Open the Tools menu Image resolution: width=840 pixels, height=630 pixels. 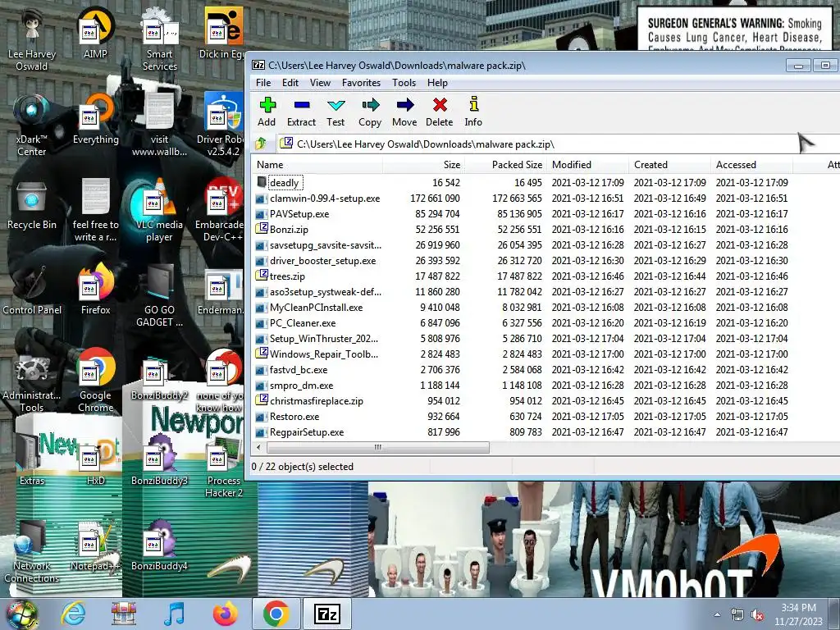coord(404,83)
